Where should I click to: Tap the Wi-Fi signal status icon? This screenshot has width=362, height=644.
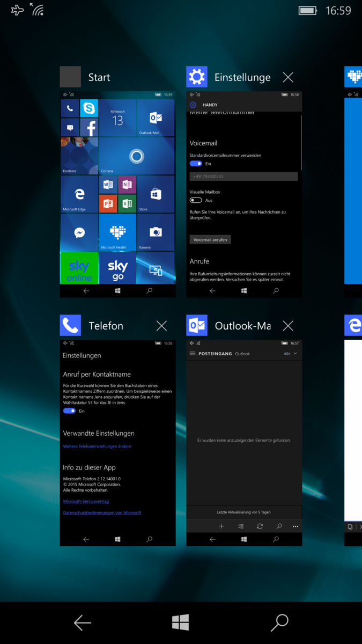coord(36,9)
